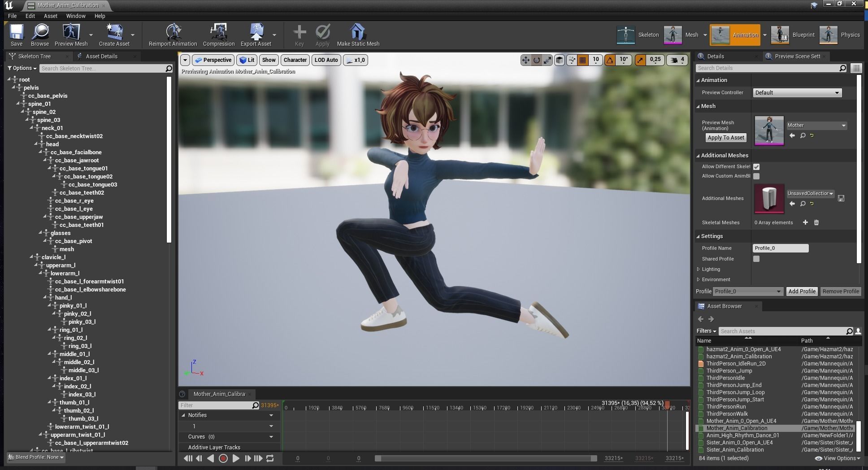Screen dimensions: 868x470
Task: Switch to Mesh editor mode
Action: pyautogui.click(x=681, y=35)
